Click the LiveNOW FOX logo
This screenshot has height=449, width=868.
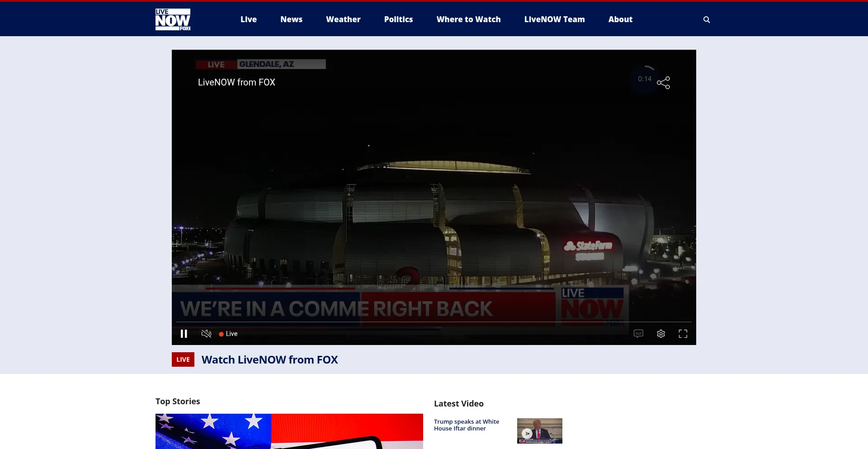(173, 19)
